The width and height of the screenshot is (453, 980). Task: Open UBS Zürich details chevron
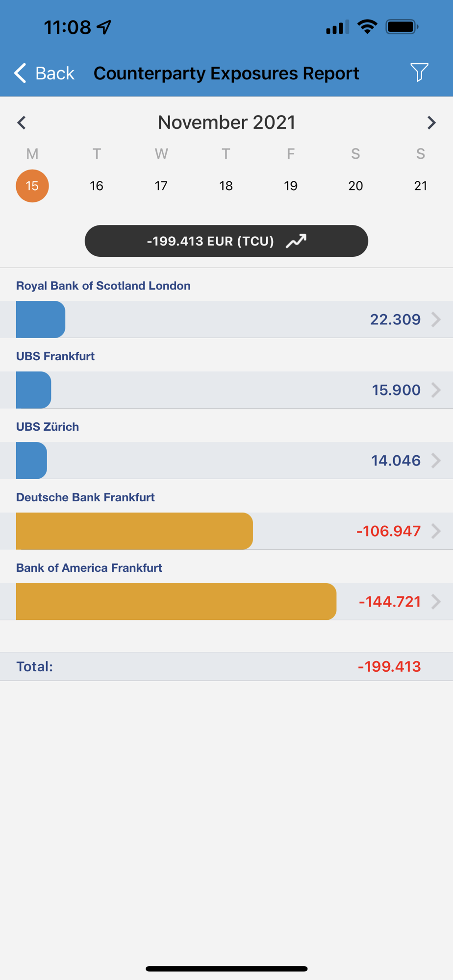[436, 461]
